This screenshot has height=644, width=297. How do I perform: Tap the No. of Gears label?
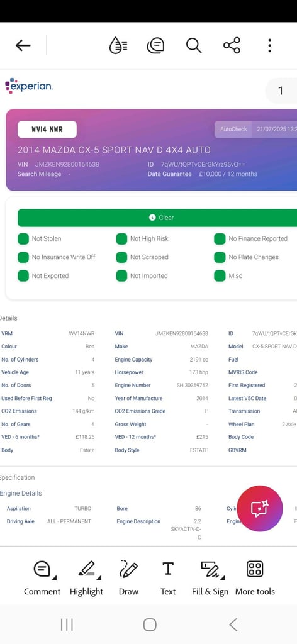coord(16,425)
